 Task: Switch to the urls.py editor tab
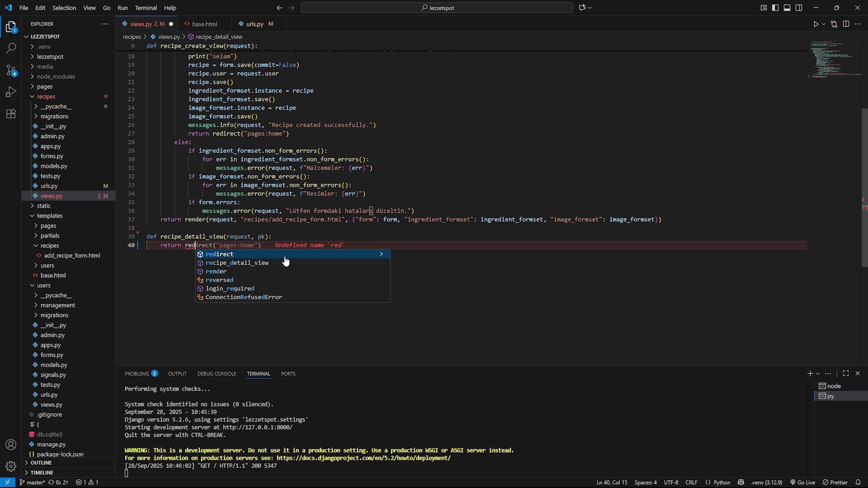[x=254, y=24]
